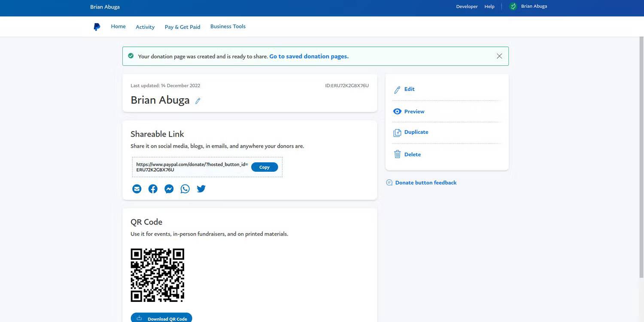The height and width of the screenshot is (322, 644).
Task: Share donation link on Facebook
Action: pos(153,188)
